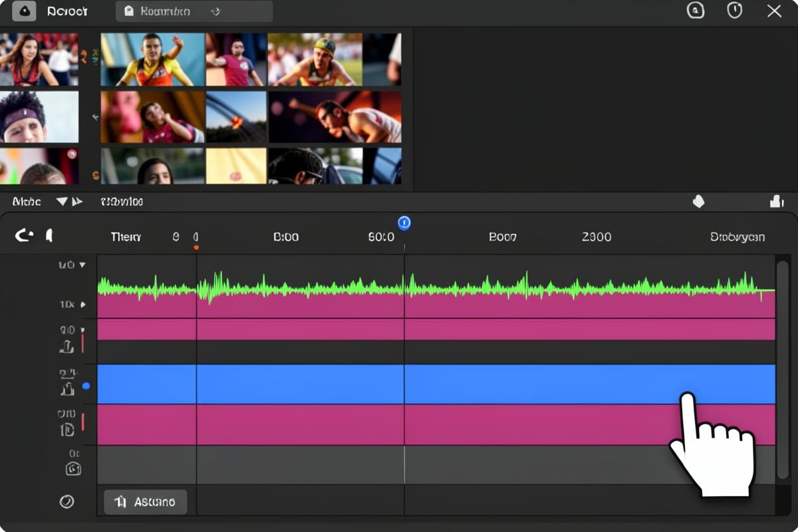798x532 pixels.
Task: Open the Roomirbn field in the title bar
Action: (x=194, y=11)
